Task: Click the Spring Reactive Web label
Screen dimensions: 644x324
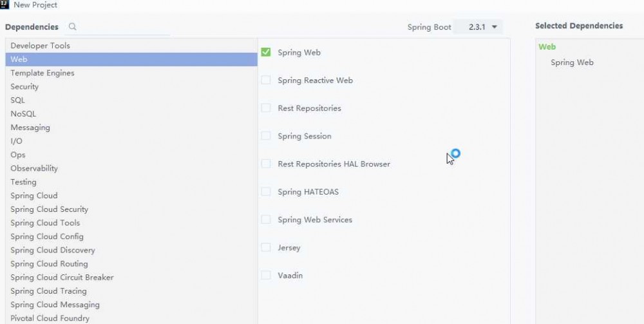Action: click(315, 81)
